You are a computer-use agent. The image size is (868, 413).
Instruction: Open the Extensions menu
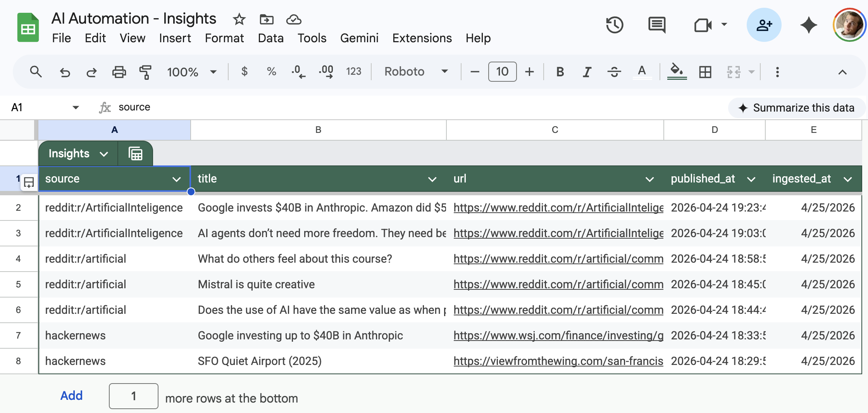422,38
